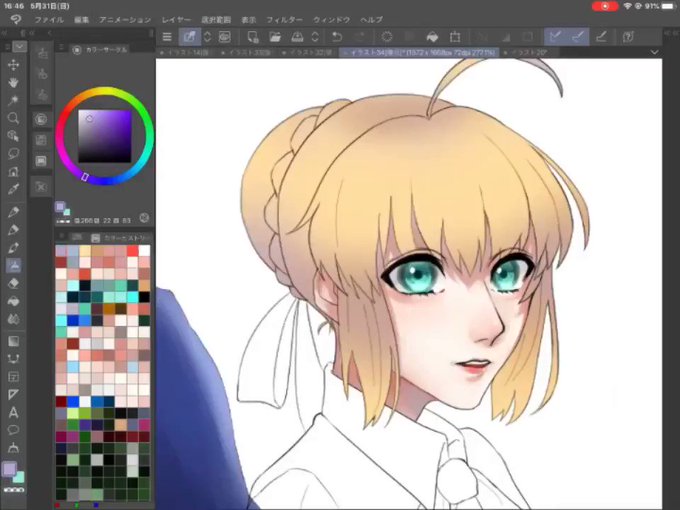The height and width of the screenshot is (510, 680).
Task: Open the Clip Studio support help icon
Action: 628,37
